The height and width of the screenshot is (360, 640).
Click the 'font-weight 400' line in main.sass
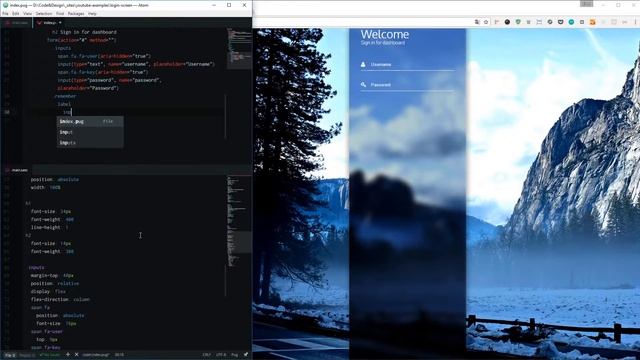tap(52, 219)
